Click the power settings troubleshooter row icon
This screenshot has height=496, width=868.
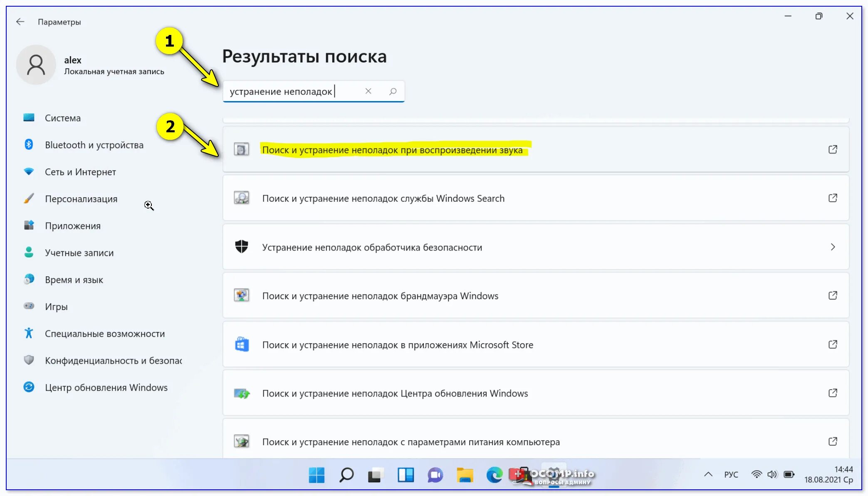242,441
